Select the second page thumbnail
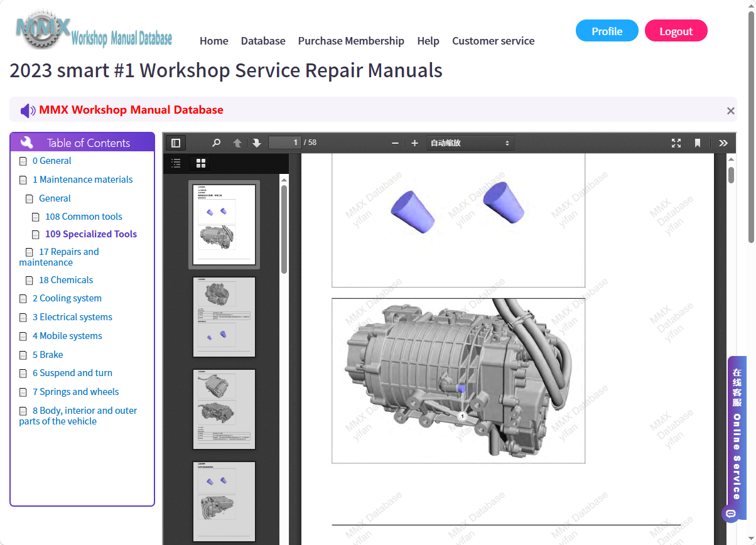756x545 pixels. point(224,317)
